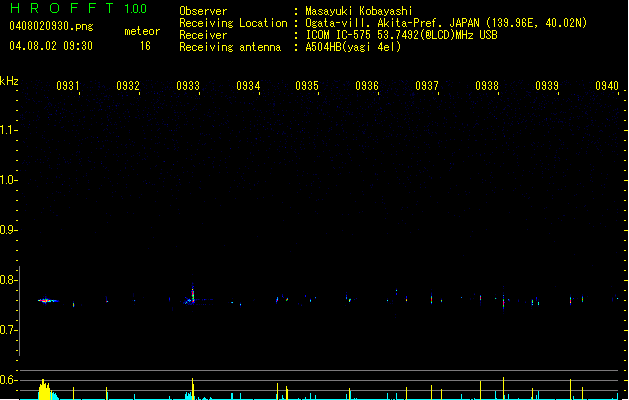
Task: Click the 0932 time axis label
Action: pyautogui.click(x=128, y=86)
